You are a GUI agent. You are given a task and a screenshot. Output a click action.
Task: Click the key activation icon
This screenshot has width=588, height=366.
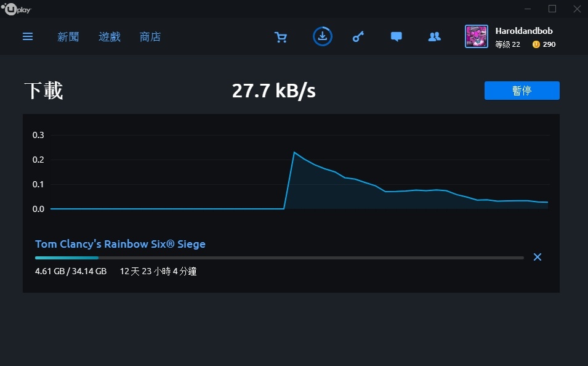pos(358,36)
